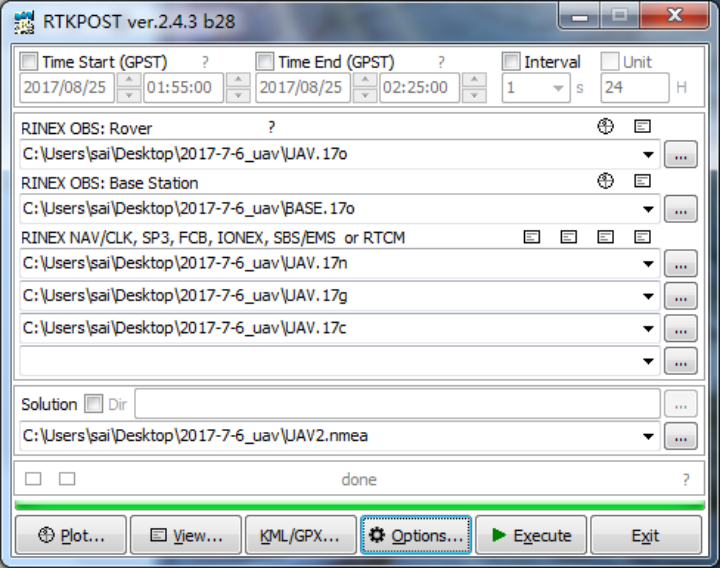The height and width of the screenshot is (568, 720).
Task: Increase Time Start clock stepper
Action: 238,80
